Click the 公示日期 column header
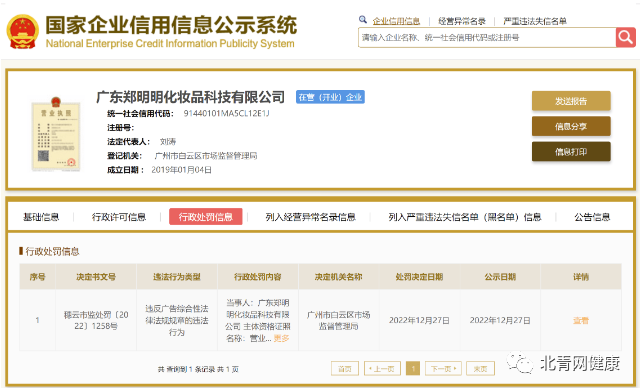This screenshot has width=640, height=391. click(x=500, y=277)
